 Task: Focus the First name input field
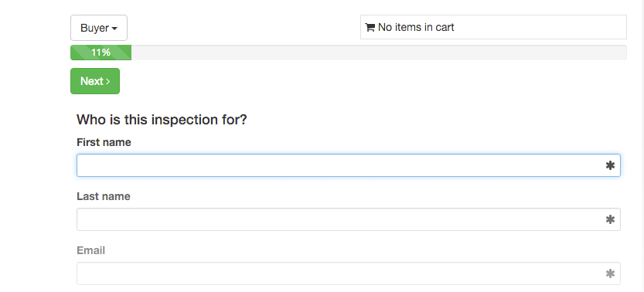pyautogui.click(x=348, y=165)
